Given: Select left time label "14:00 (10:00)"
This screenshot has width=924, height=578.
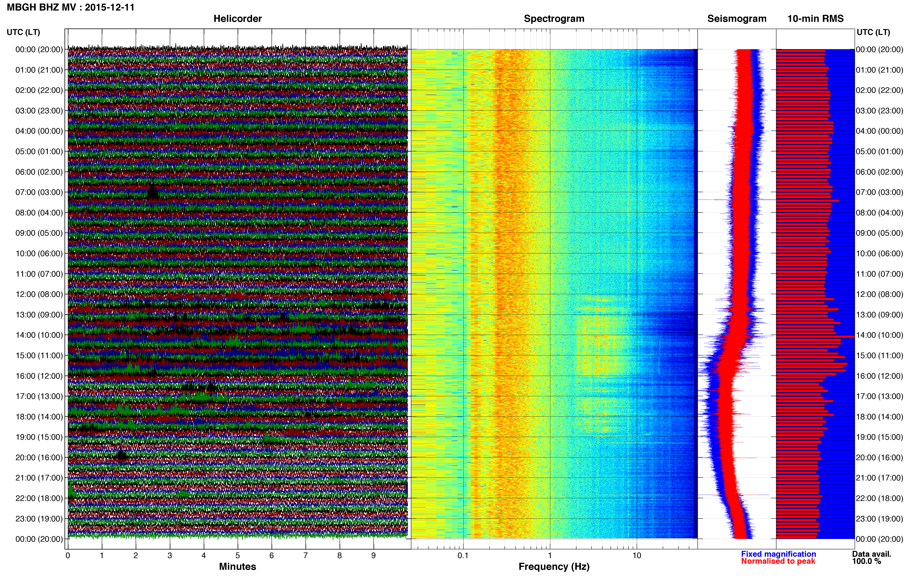Looking at the screenshot, I should pyautogui.click(x=39, y=335).
